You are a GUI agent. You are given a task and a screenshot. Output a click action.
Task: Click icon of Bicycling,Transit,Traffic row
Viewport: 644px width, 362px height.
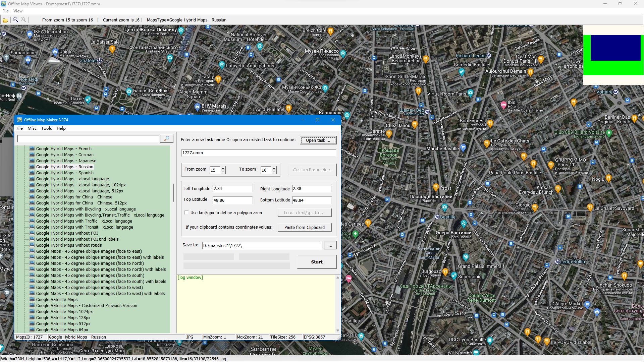coord(32,215)
